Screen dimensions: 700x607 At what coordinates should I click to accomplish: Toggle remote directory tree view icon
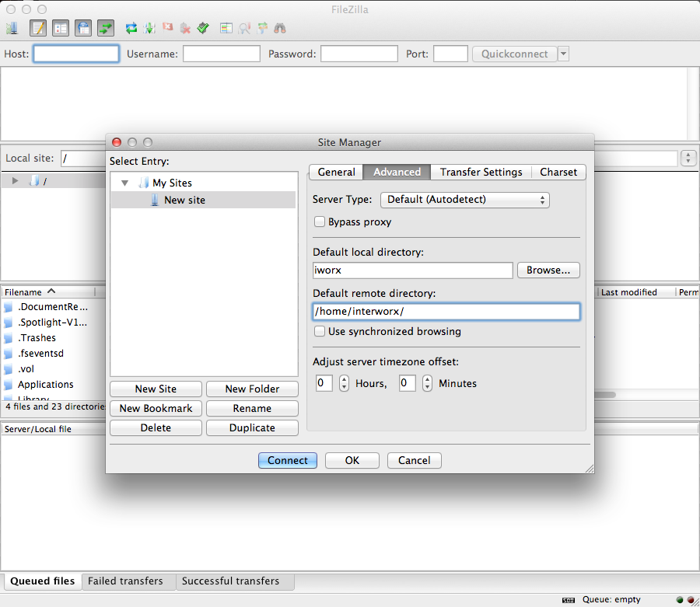pyautogui.click(x=83, y=29)
